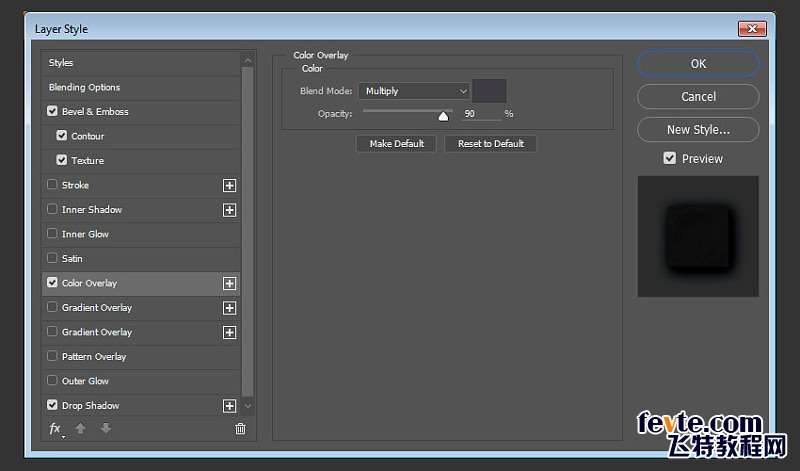
Task: Click styles list scroll down arrow
Action: tap(248, 406)
